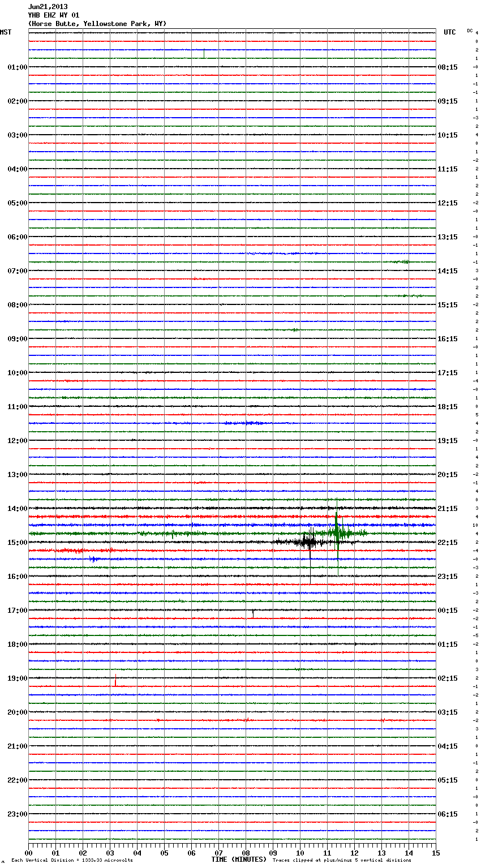Click the 15 minute mark on the axis

pos(436,853)
